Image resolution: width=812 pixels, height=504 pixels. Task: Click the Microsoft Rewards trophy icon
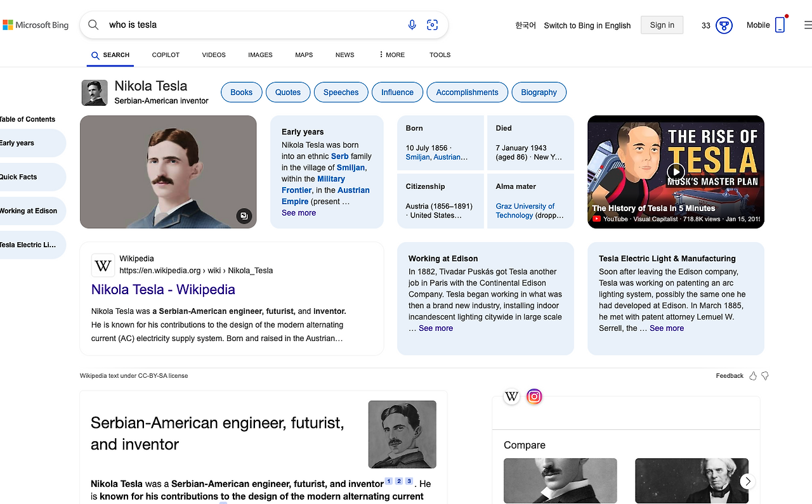click(723, 25)
